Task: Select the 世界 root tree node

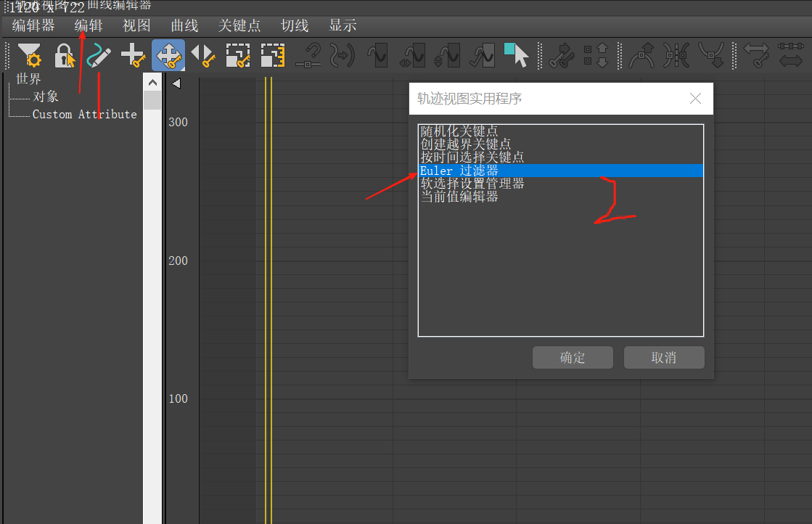Action: coord(28,79)
